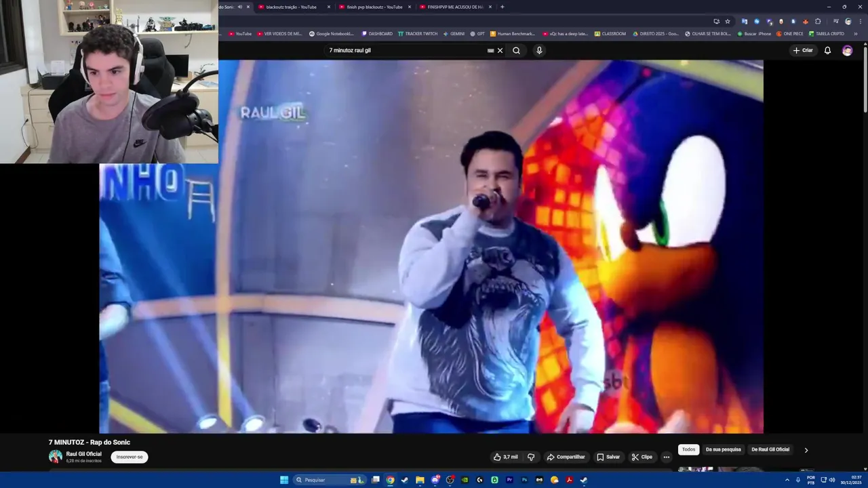
Task: Open the volume control in the system tray
Action: (832, 480)
